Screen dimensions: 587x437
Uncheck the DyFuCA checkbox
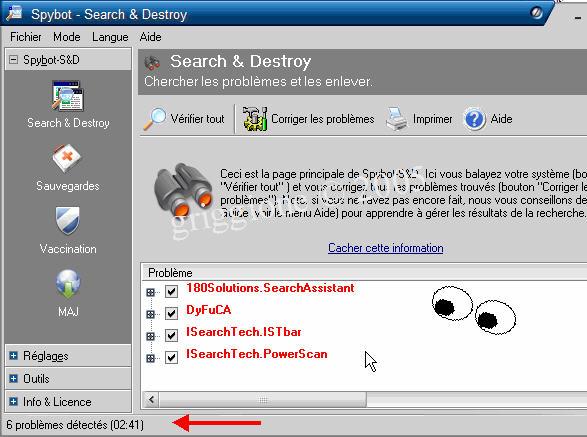pyautogui.click(x=171, y=313)
